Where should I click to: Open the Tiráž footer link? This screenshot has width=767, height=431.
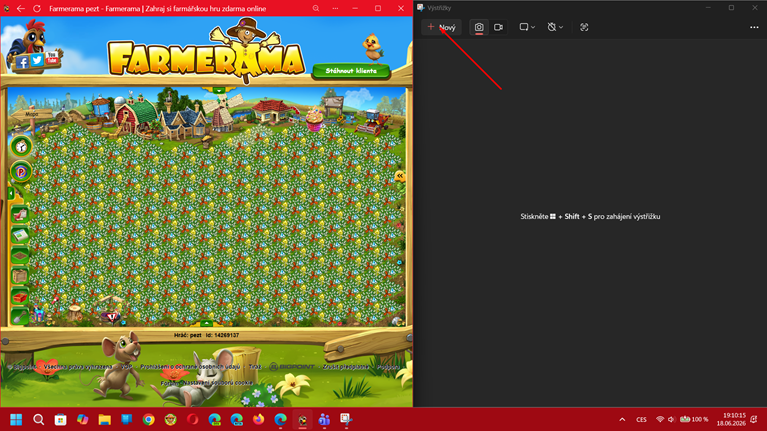pos(255,366)
